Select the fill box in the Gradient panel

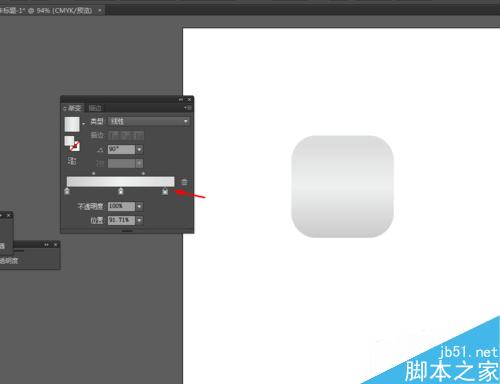69,141
